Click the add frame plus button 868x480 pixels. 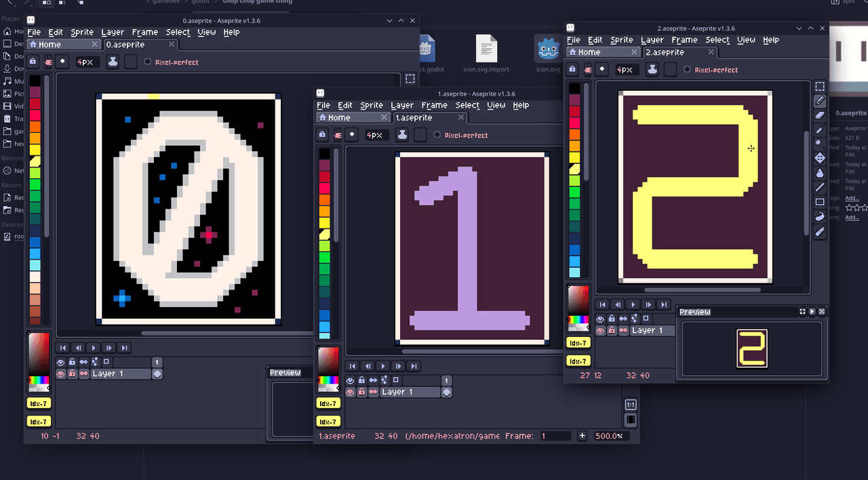coord(582,436)
